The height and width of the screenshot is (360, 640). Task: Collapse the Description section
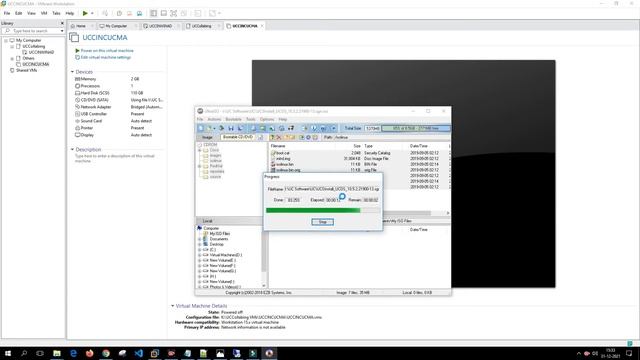[x=72, y=149]
